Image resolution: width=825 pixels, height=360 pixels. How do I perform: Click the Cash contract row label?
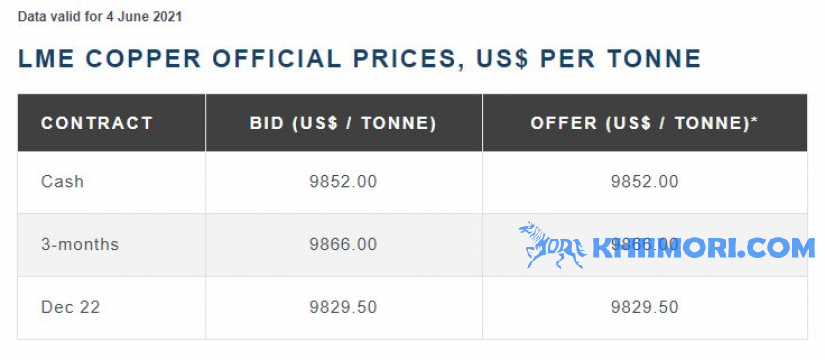coord(62,182)
